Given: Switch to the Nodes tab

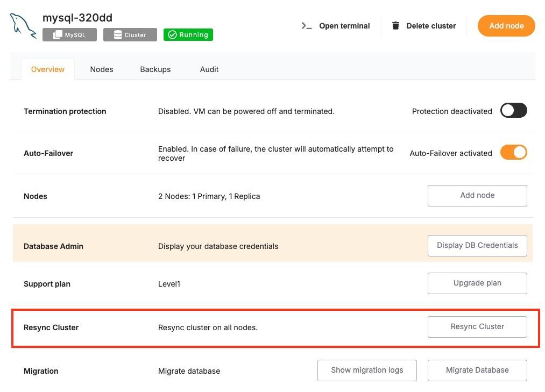Looking at the screenshot, I should coord(102,69).
